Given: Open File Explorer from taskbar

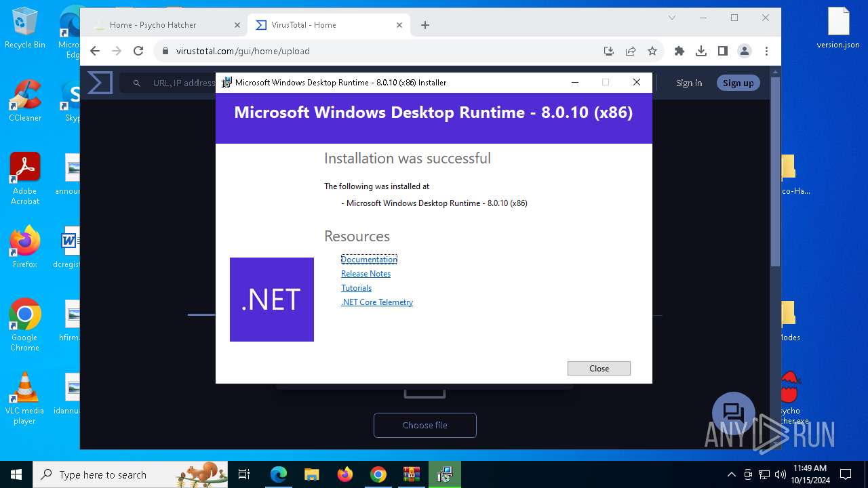Looking at the screenshot, I should (311, 474).
